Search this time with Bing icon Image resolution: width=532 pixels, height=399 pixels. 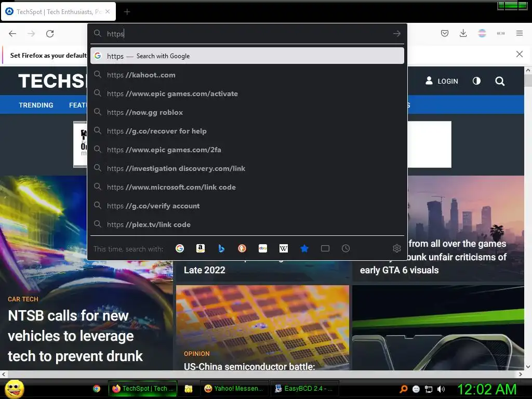pyautogui.click(x=221, y=248)
